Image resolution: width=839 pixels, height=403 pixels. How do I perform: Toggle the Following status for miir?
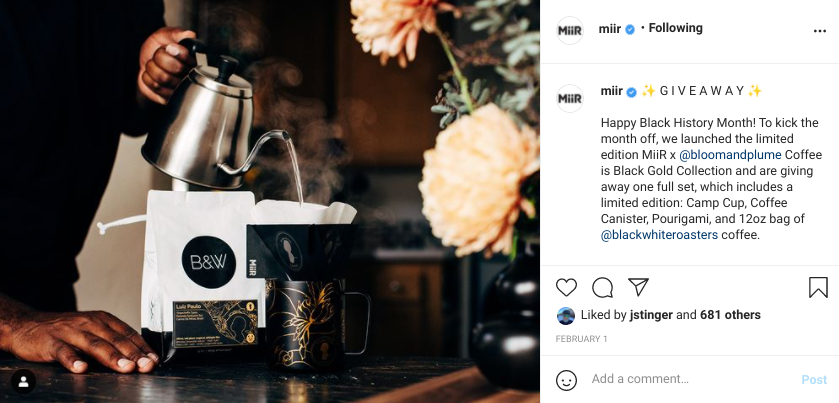(675, 28)
